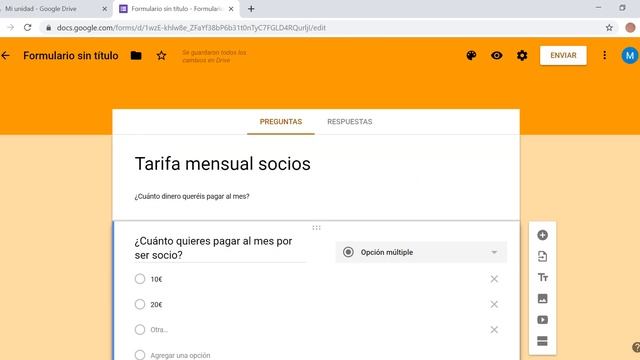Screen dimensions: 640x360
Task: Edit the question text about pagar al mes
Action: pyautogui.click(x=219, y=248)
